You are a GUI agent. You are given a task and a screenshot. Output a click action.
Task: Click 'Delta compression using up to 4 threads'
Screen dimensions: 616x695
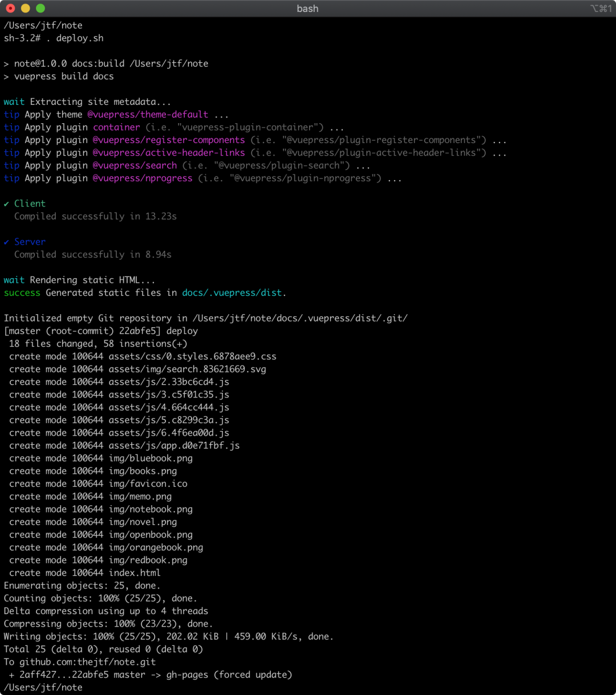click(x=106, y=611)
